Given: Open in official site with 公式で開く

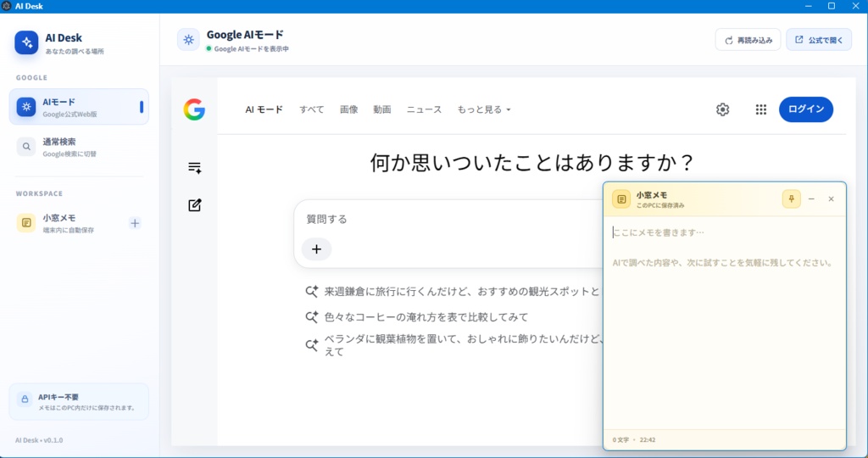Looking at the screenshot, I should pyautogui.click(x=819, y=40).
